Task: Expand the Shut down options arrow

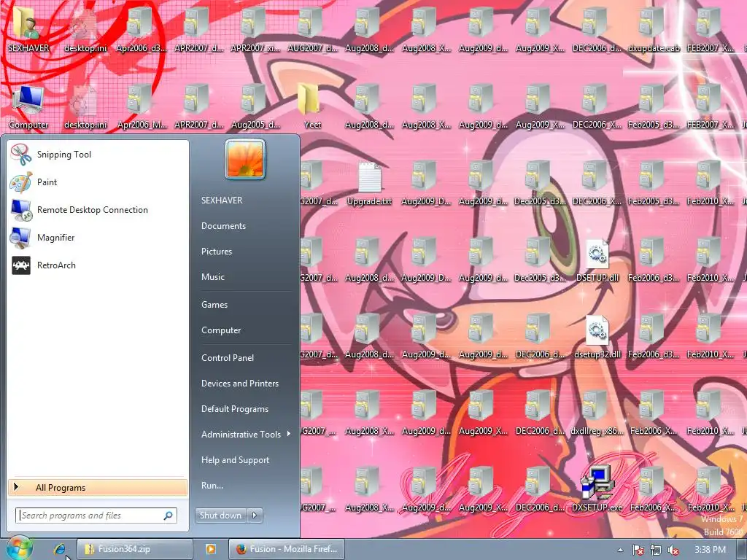Action: tap(255, 516)
